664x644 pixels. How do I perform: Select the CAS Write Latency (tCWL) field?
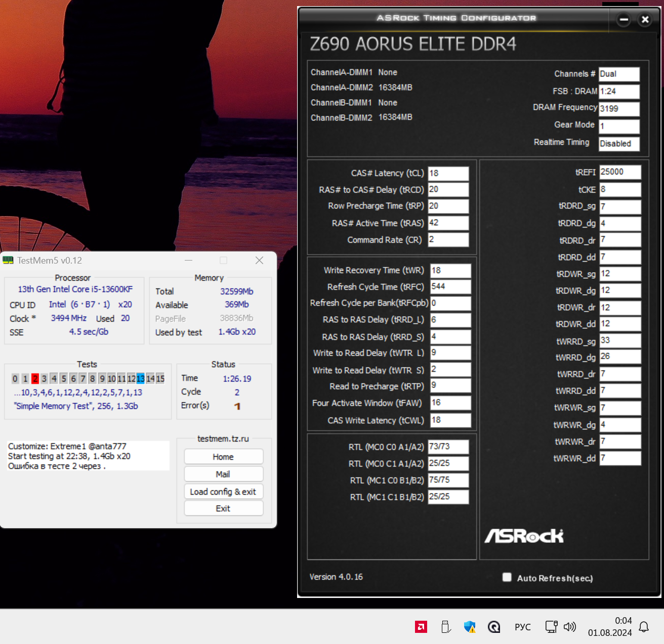pos(451,420)
